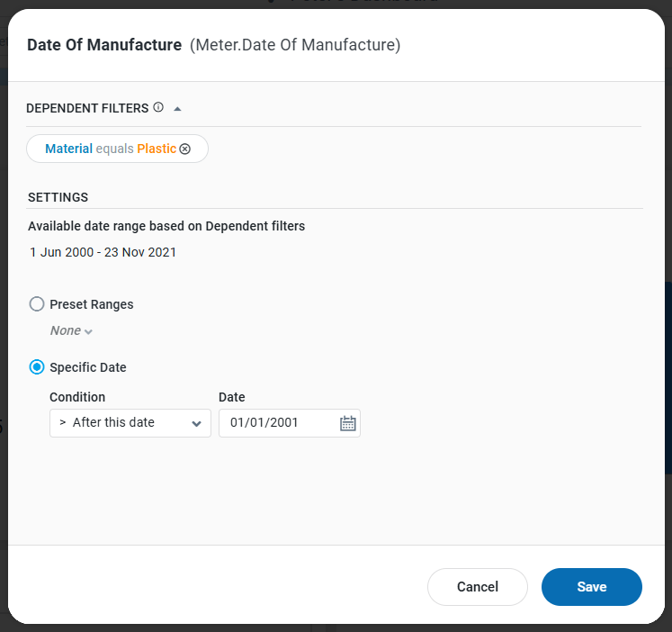Select the Preset Ranges radio button
The width and height of the screenshot is (672, 632).
point(37,304)
